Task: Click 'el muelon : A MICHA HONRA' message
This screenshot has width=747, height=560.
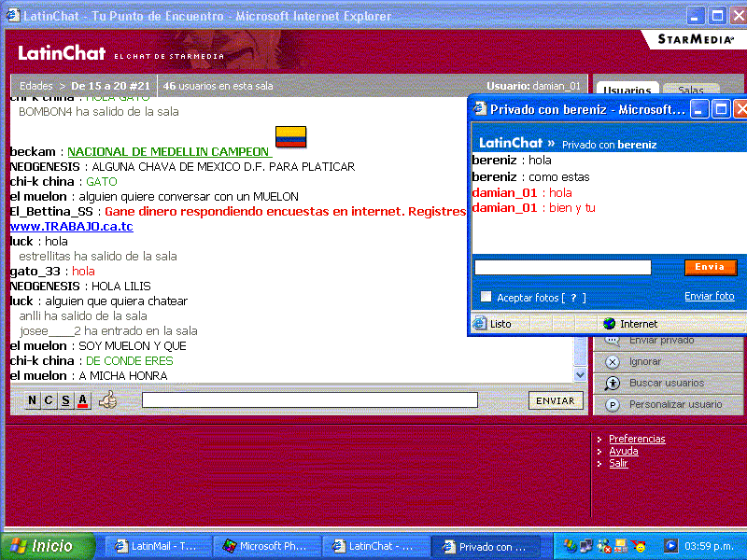Action: point(89,376)
